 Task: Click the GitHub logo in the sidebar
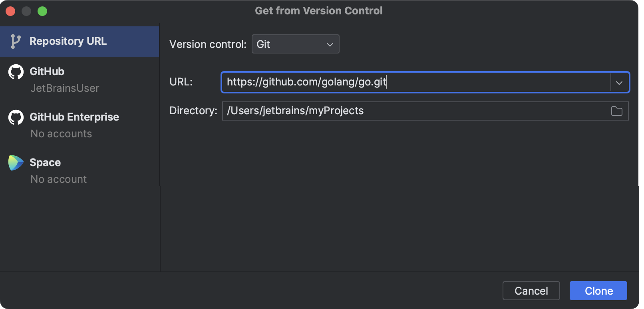tap(16, 71)
